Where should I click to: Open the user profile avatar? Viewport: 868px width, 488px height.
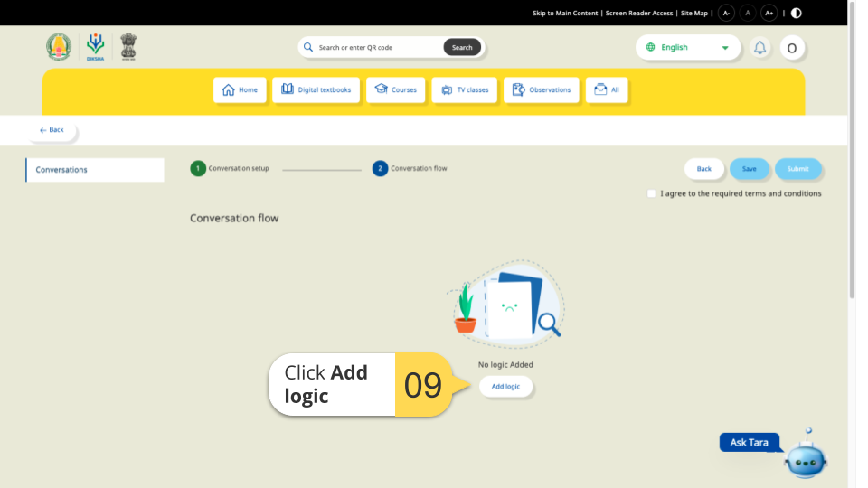pos(792,48)
